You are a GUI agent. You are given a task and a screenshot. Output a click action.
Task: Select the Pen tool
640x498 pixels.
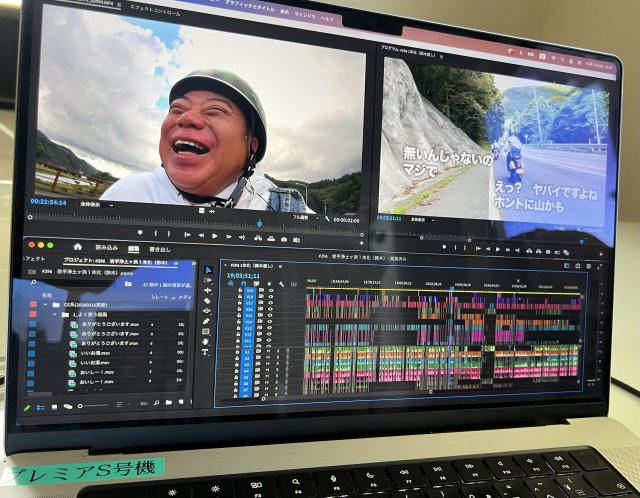point(207,321)
